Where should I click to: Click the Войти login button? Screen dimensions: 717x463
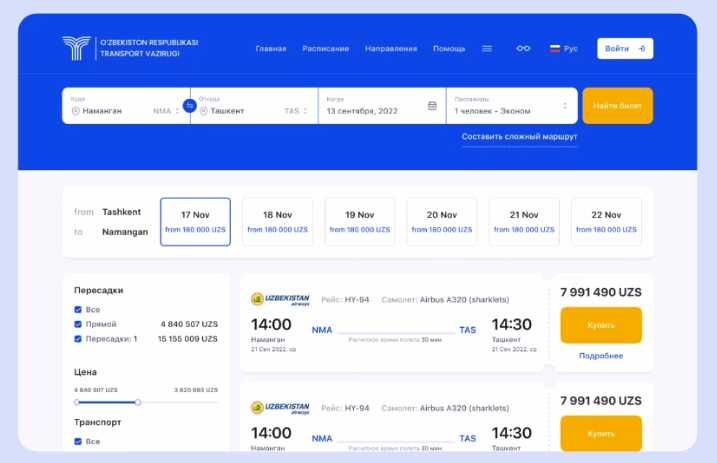click(625, 48)
